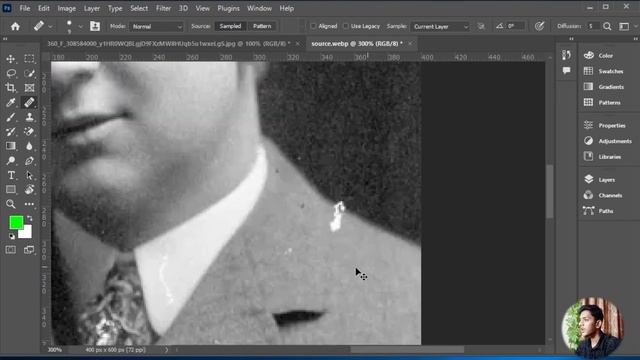Select the Hand tool
Screen dimensions: 640x360
(29, 189)
